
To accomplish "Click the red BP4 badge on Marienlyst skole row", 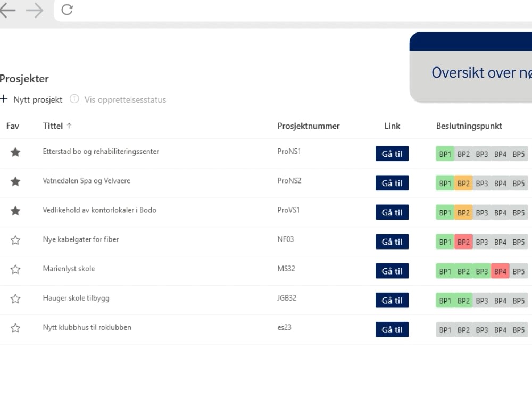I will pos(500,271).
